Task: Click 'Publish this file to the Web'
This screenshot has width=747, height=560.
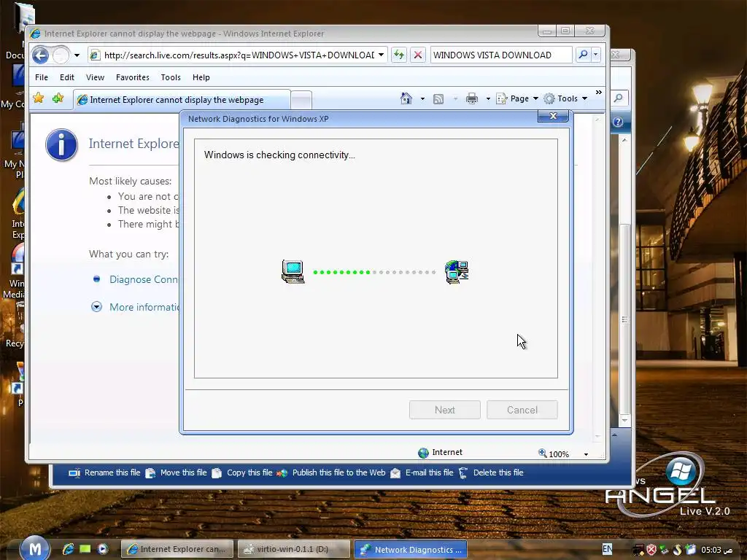Action: (x=330, y=472)
